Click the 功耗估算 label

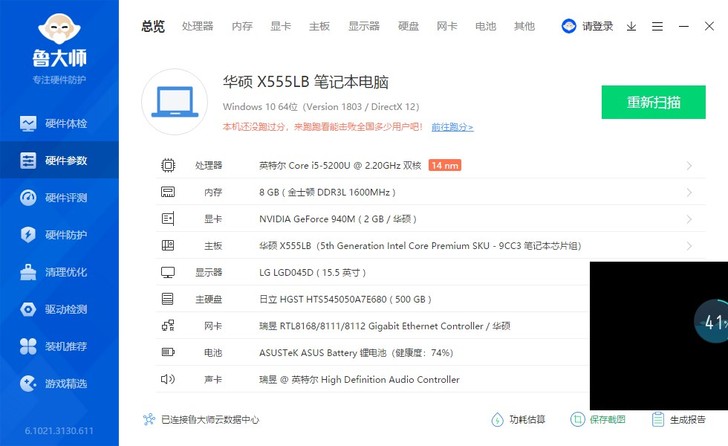click(x=527, y=420)
